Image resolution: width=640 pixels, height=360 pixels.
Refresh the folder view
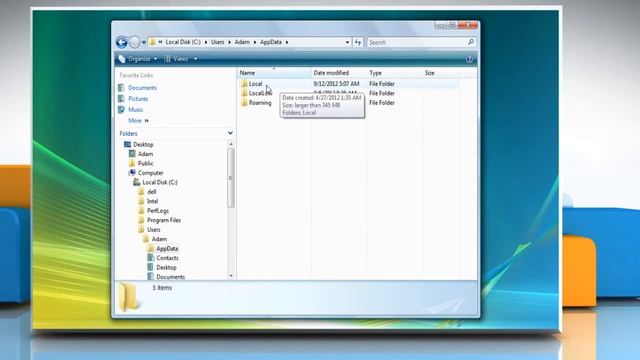pyautogui.click(x=358, y=42)
